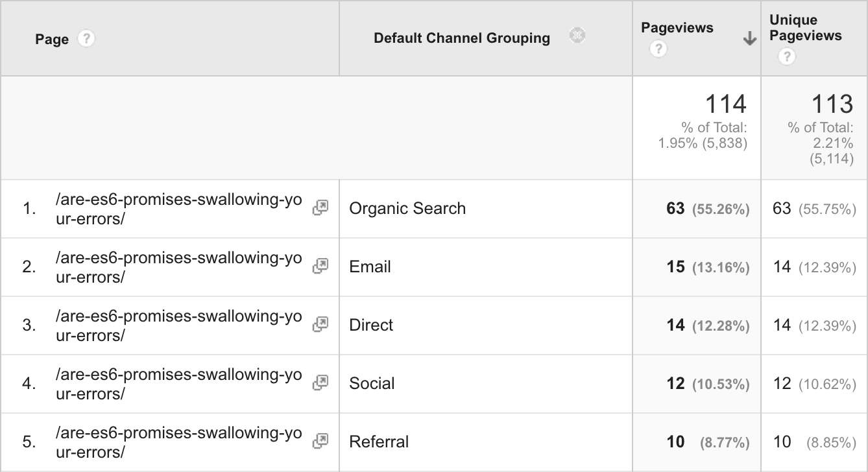Image resolution: width=868 pixels, height=472 pixels.
Task: Open page in new window for Email row
Action: pos(320,266)
